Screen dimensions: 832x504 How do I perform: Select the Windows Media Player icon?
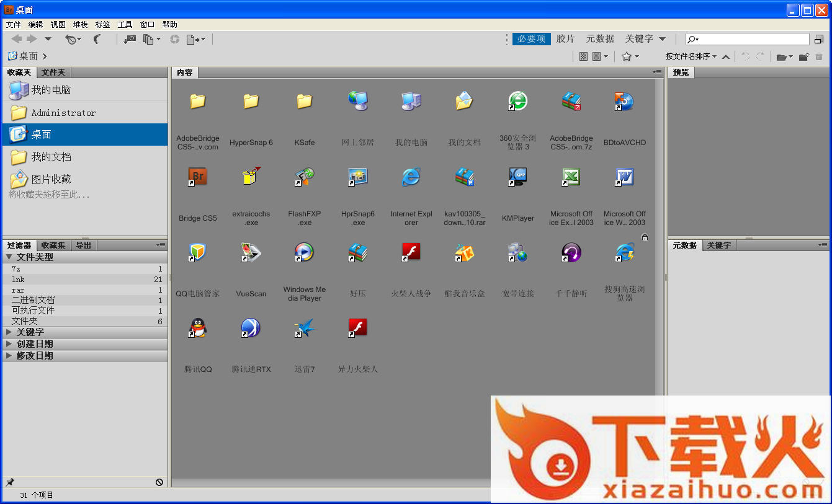click(x=305, y=252)
